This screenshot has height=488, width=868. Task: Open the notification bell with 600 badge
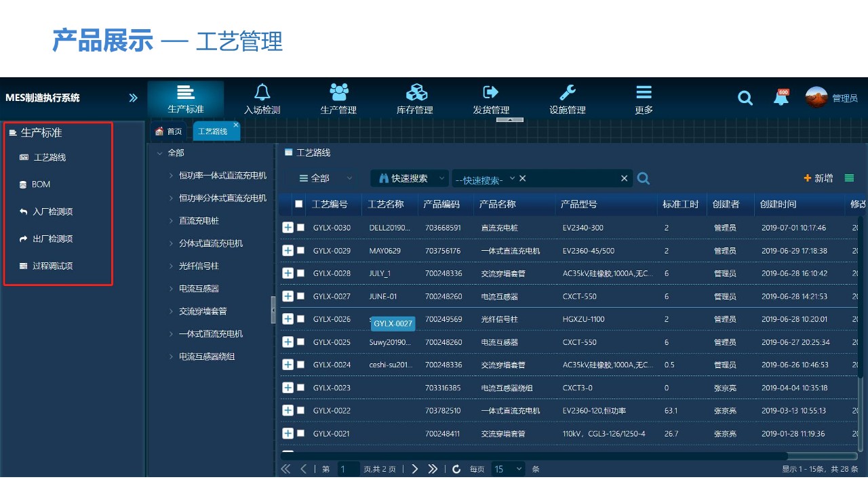pos(781,98)
